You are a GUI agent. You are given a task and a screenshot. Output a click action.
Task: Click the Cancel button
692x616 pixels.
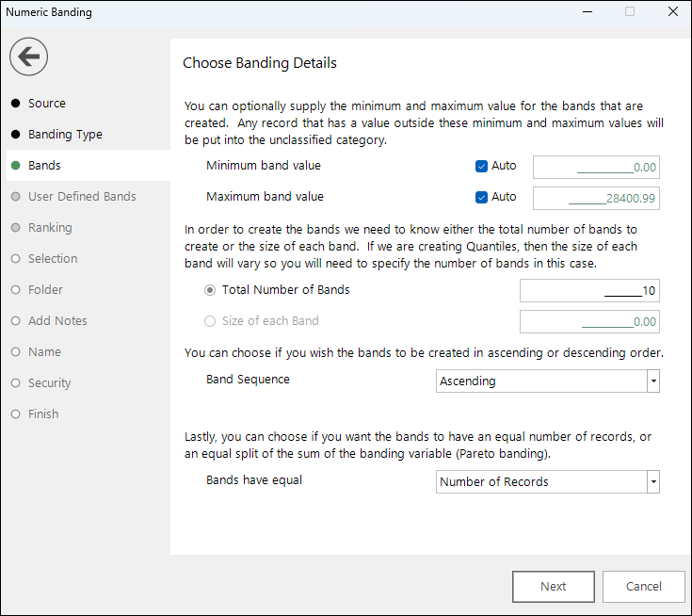coord(643,587)
